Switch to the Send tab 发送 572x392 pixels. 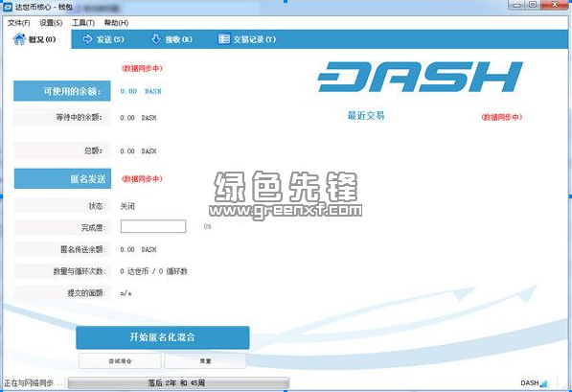(x=103, y=39)
